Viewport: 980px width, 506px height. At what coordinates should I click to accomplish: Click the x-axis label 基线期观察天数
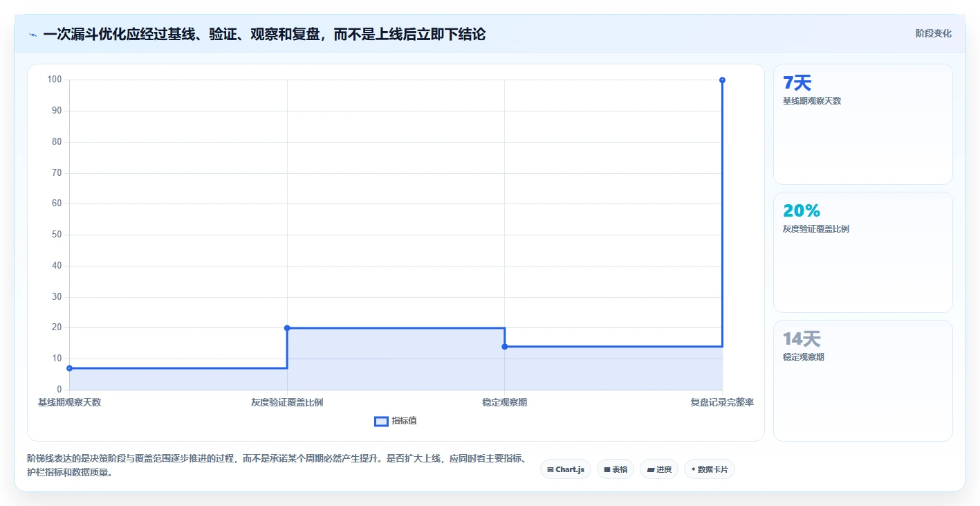(69, 402)
